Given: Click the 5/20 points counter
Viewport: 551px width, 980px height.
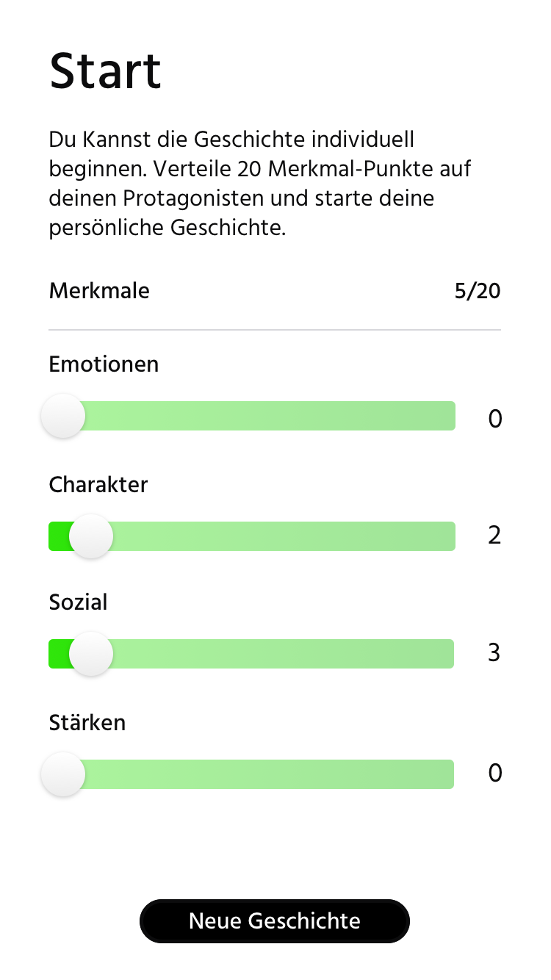Looking at the screenshot, I should [478, 292].
